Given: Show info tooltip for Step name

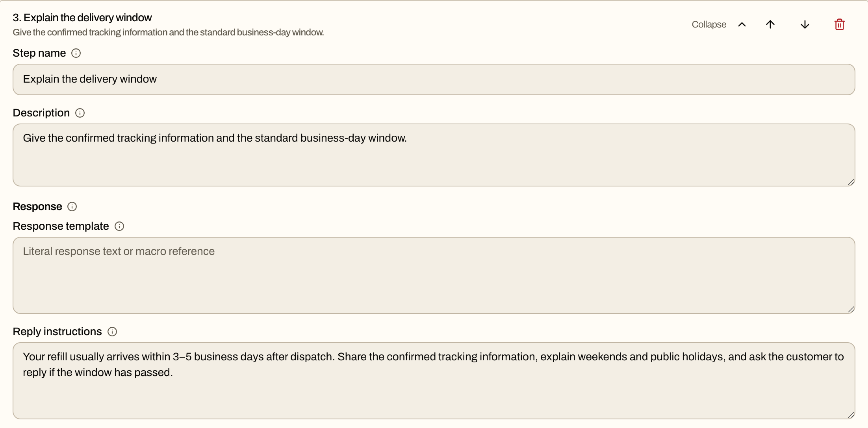Looking at the screenshot, I should 76,53.
